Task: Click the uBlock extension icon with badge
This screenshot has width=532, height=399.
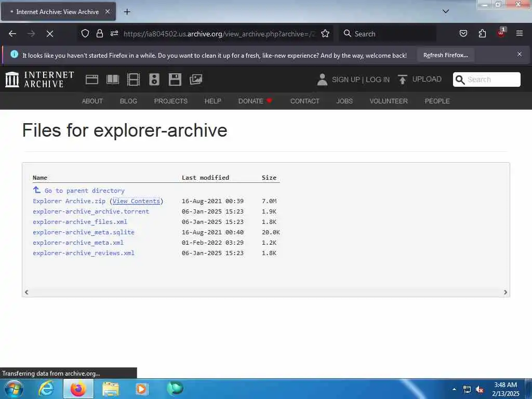Action: point(501,33)
